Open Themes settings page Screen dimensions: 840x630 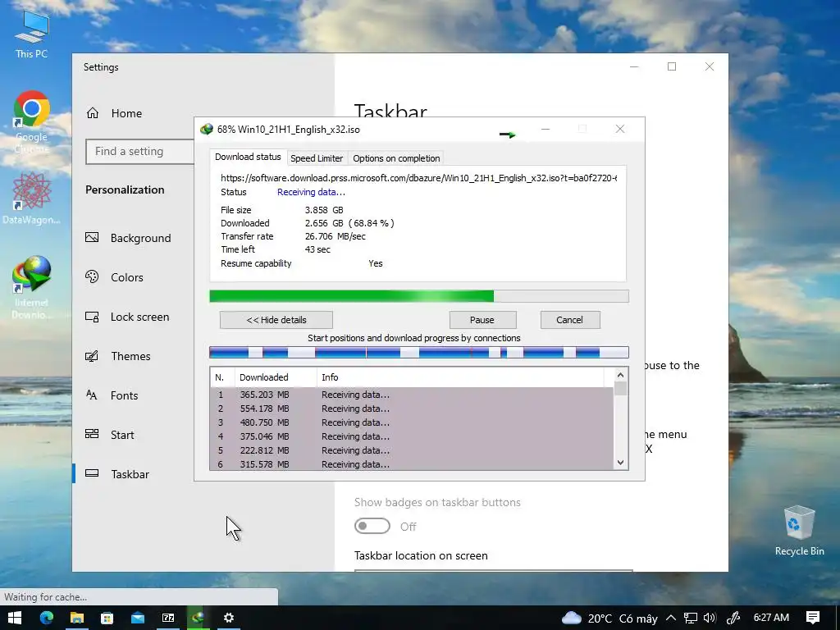[118, 356]
